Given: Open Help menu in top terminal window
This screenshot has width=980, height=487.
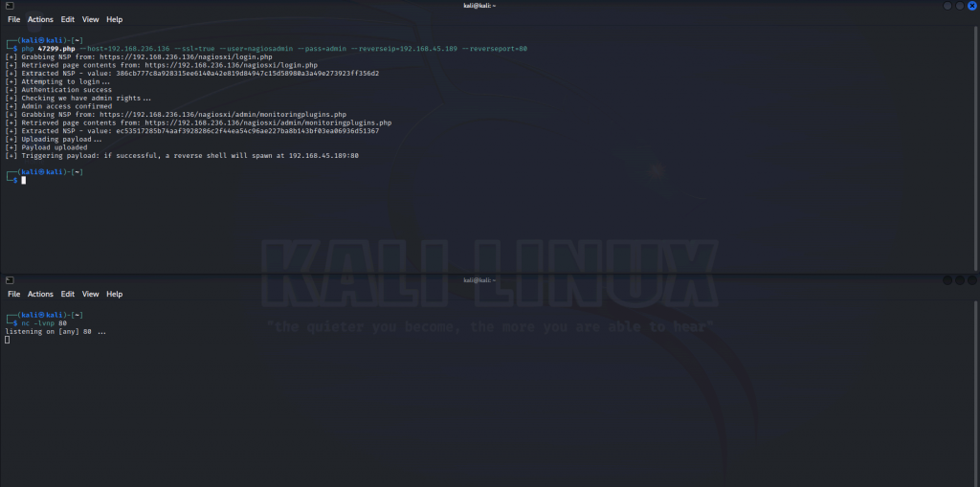Looking at the screenshot, I should (115, 19).
